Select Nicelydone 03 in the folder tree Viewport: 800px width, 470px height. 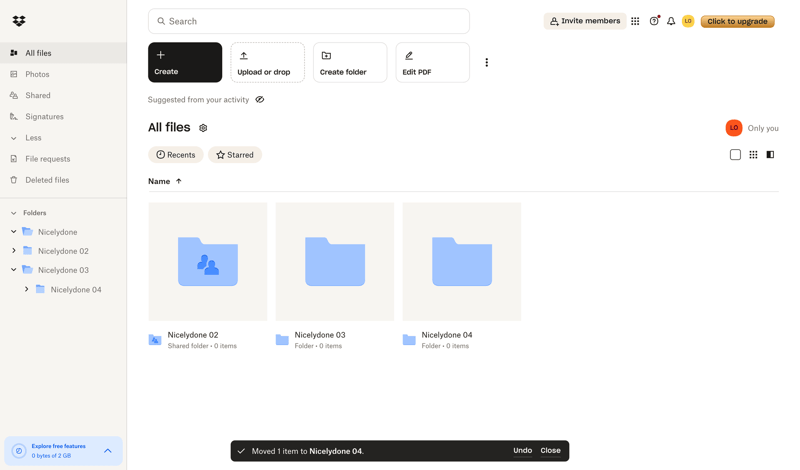click(x=63, y=270)
